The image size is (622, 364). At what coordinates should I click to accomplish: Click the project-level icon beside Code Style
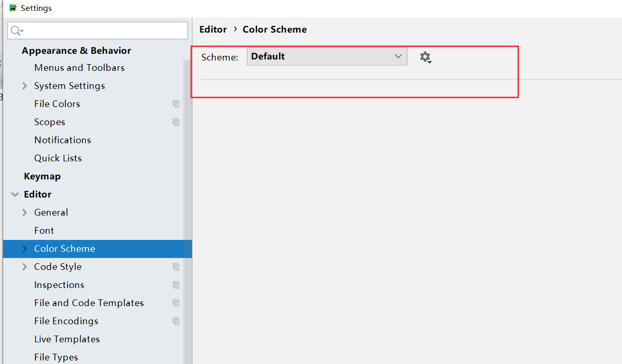point(176,267)
